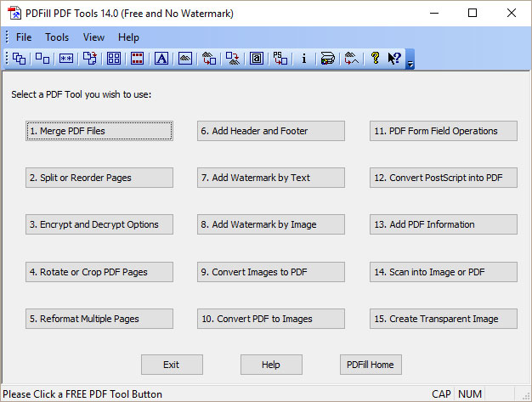Click the Header and Footer toolbar icon

138,59
